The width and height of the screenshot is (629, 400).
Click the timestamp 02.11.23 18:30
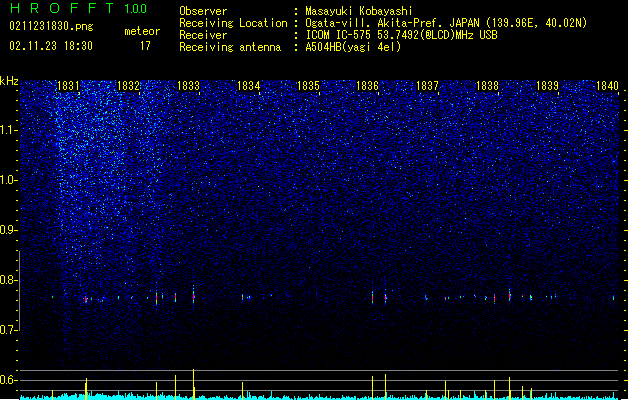point(51,46)
